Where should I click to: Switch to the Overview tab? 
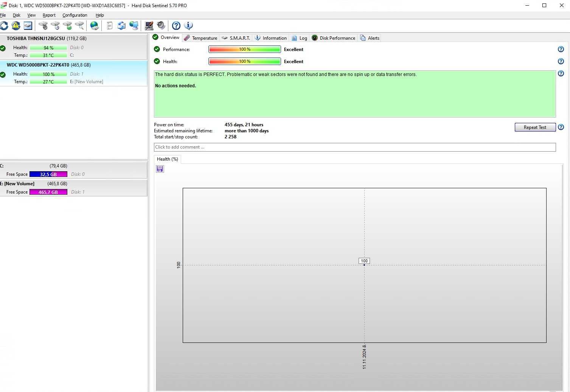click(166, 37)
